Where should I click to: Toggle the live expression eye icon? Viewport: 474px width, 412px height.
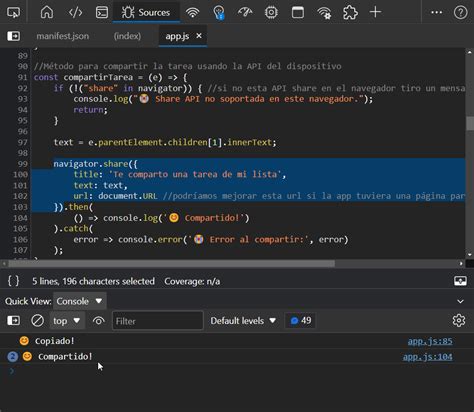point(98,321)
